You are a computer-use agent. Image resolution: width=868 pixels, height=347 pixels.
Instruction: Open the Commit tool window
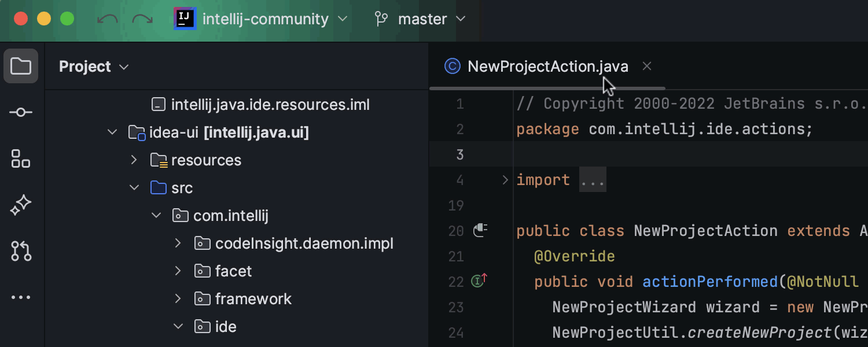point(21,112)
